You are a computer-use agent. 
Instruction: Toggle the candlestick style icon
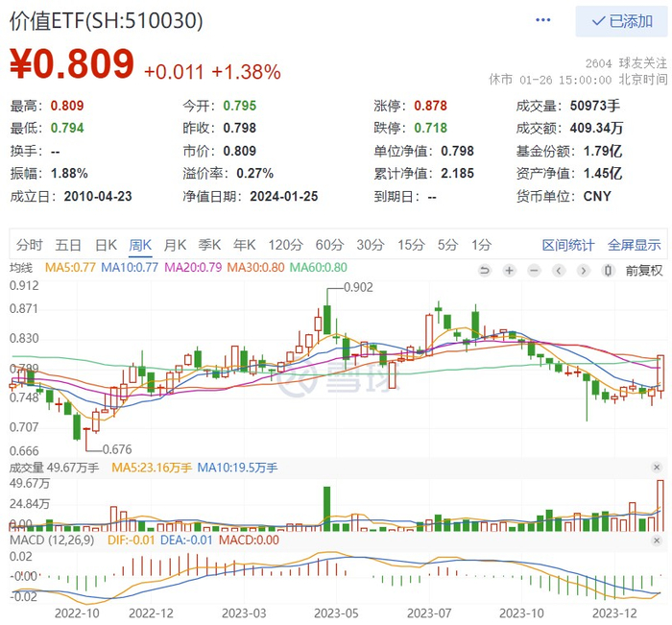click(608, 271)
